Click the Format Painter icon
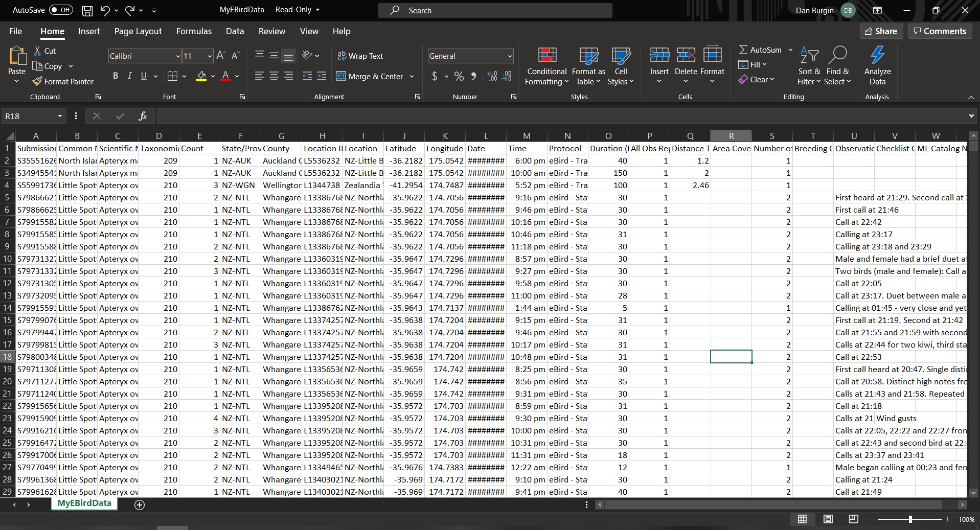 click(37, 81)
